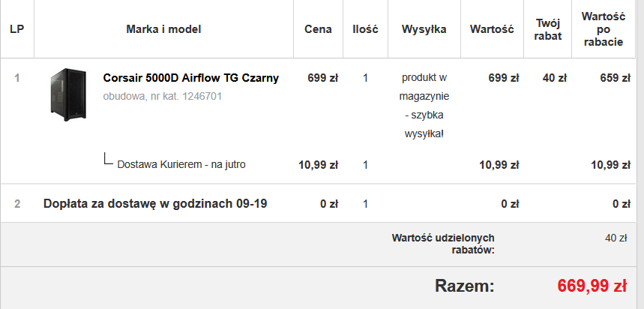The width and height of the screenshot is (644, 309).
Task: Open the Corsair 5000D Airflow TG Czarny link
Action: (x=190, y=78)
